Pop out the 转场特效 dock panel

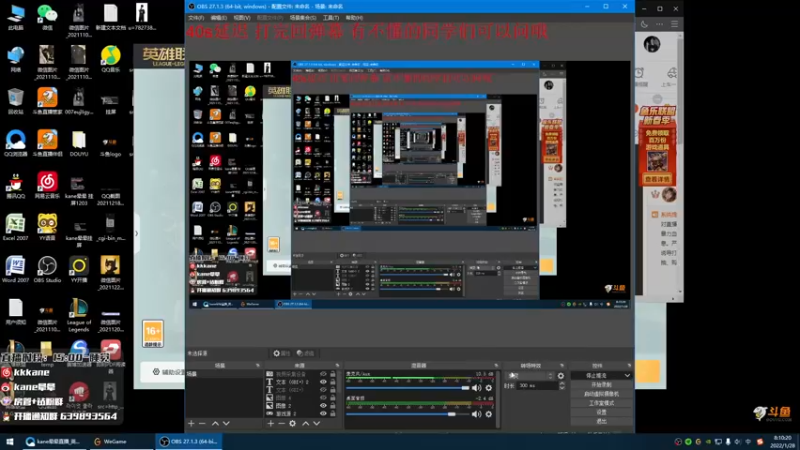[x=562, y=365]
